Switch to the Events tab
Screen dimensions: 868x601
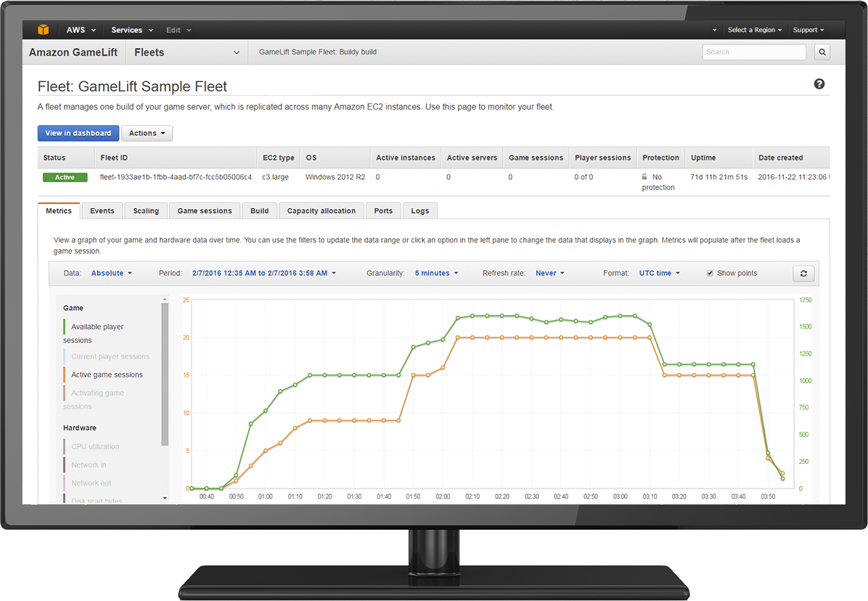[102, 210]
